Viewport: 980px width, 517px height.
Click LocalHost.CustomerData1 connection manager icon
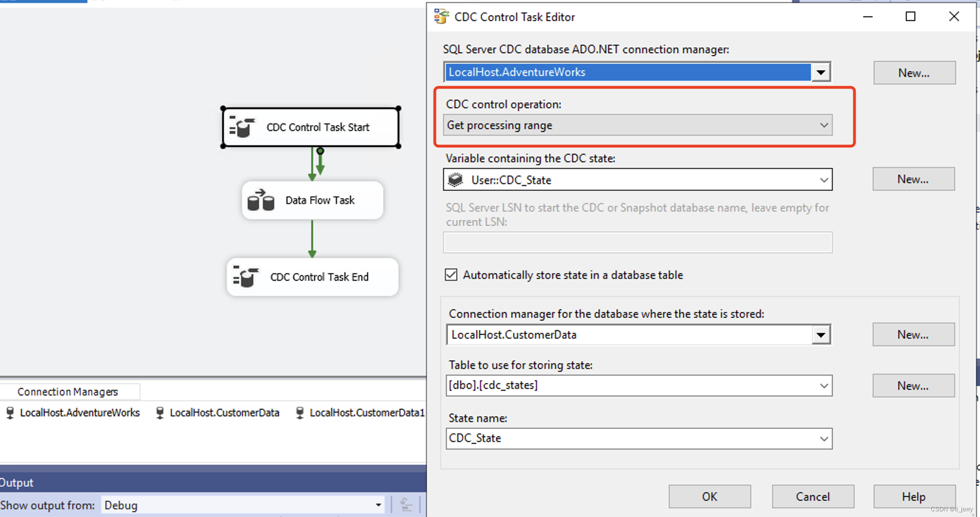coord(300,413)
